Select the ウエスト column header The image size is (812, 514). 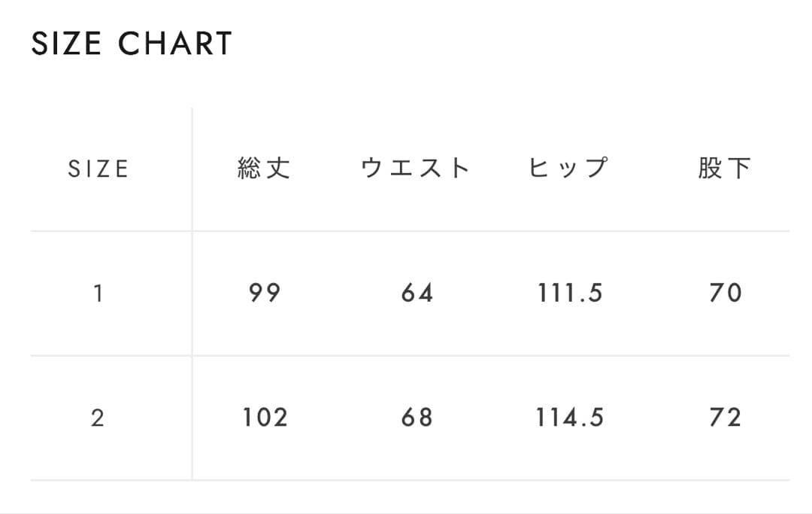(416, 169)
